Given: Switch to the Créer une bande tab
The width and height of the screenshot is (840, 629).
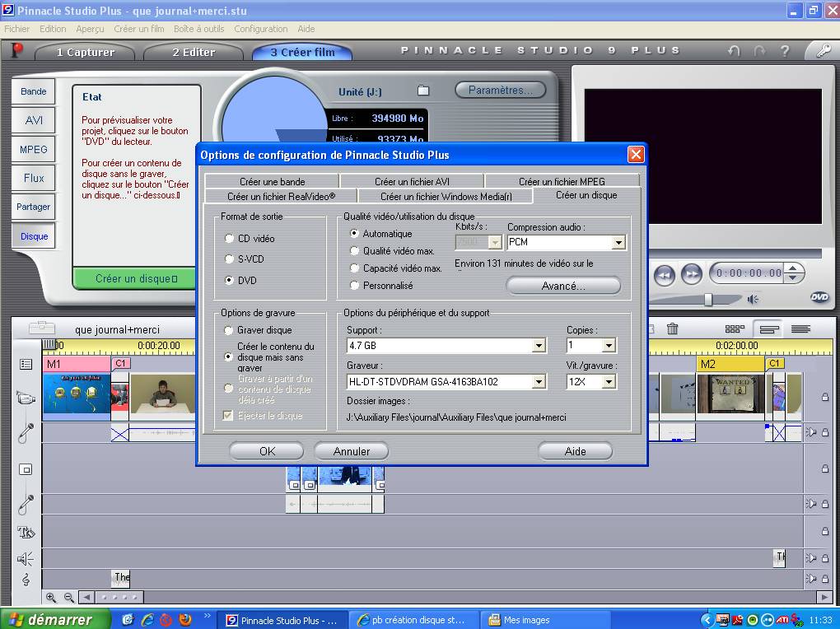Looking at the screenshot, I should point(272,182).
